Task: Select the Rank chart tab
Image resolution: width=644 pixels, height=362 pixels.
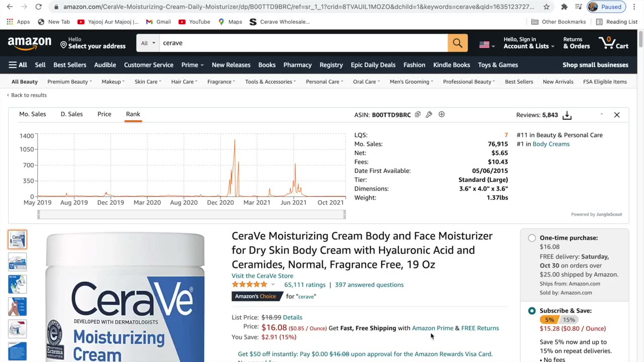Action: [x=133, y=114]
